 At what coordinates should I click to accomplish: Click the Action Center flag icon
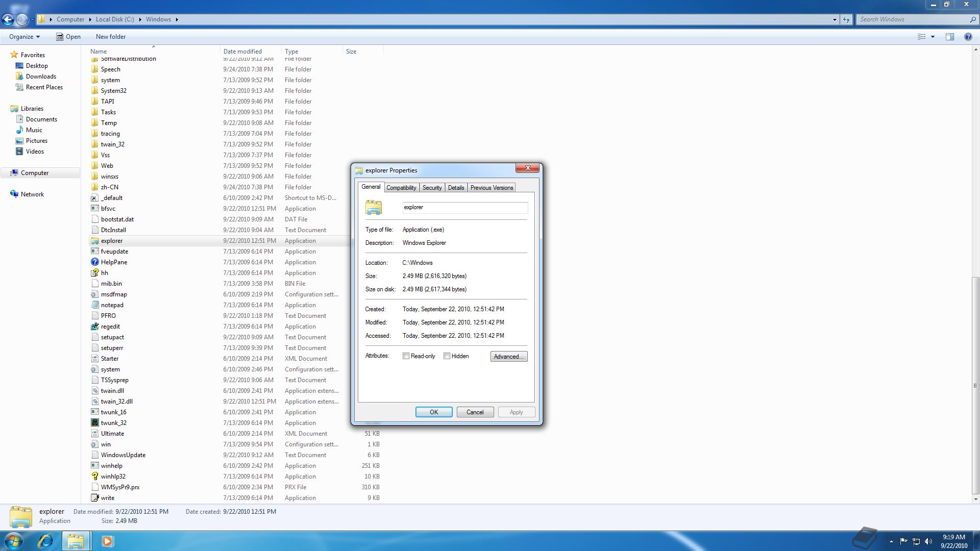coord(903,541)
